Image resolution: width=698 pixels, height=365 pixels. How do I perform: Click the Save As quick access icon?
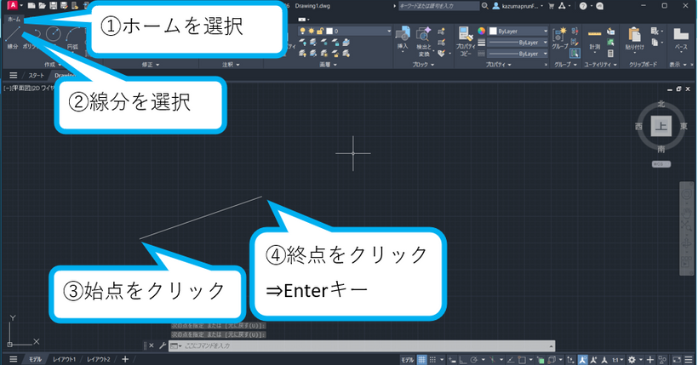[64, 6]
